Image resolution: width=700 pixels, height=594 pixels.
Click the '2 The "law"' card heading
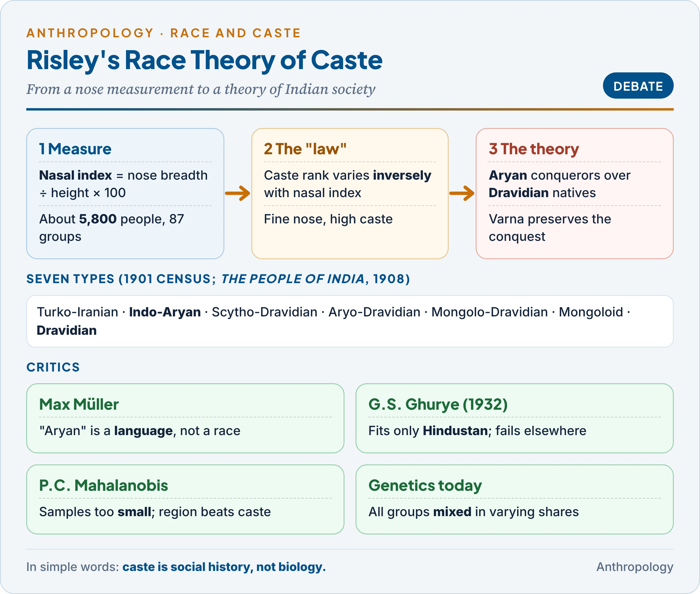(x=305, y=149)
